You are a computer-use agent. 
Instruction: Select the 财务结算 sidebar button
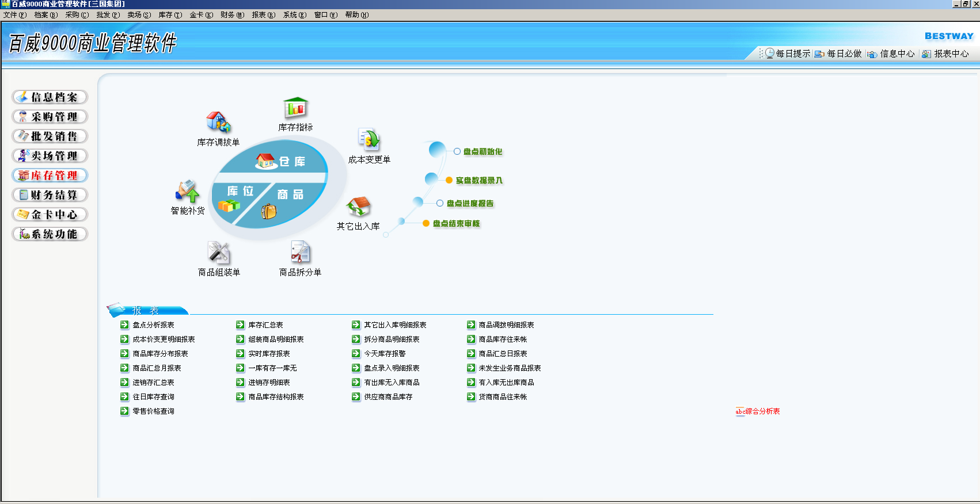(50, 195)
